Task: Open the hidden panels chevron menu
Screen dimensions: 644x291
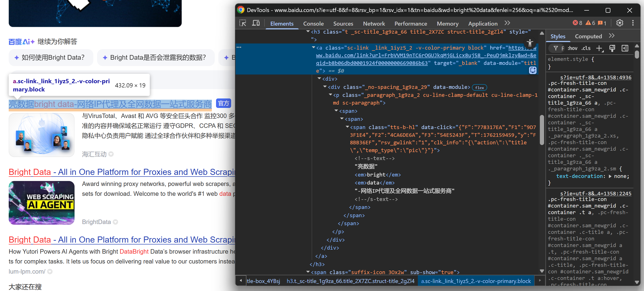Action: click(x=507, y=23)
